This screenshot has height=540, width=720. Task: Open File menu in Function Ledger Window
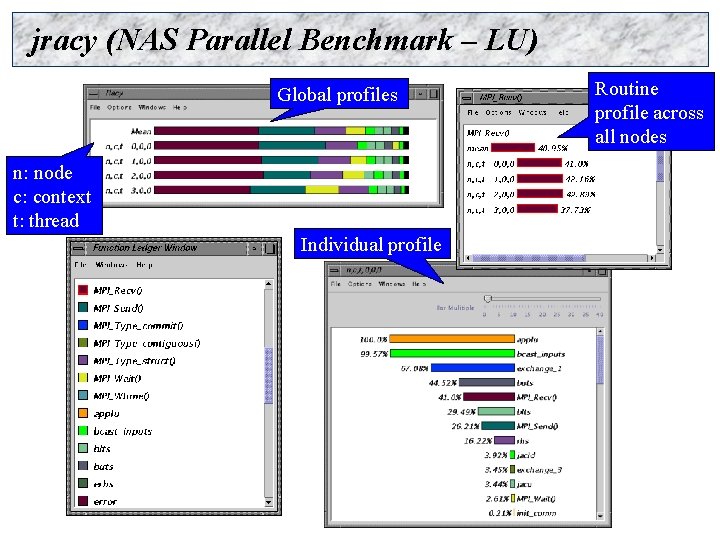(80, 265)
